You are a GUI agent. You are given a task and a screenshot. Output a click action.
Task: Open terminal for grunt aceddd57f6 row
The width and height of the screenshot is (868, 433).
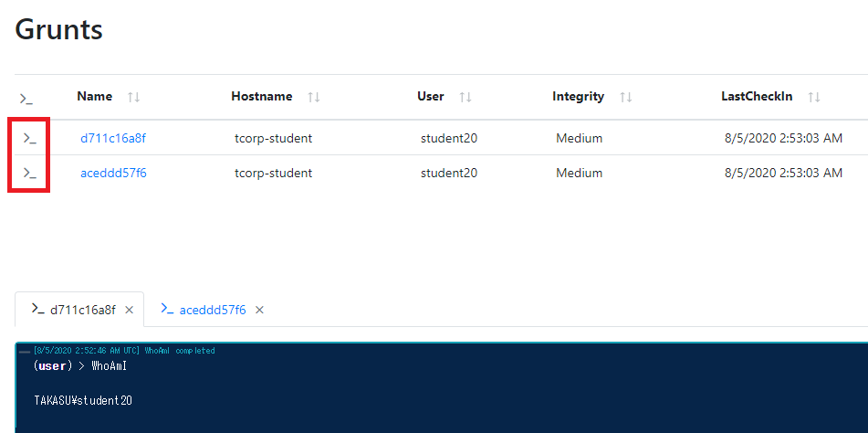(x=29, y=174)
